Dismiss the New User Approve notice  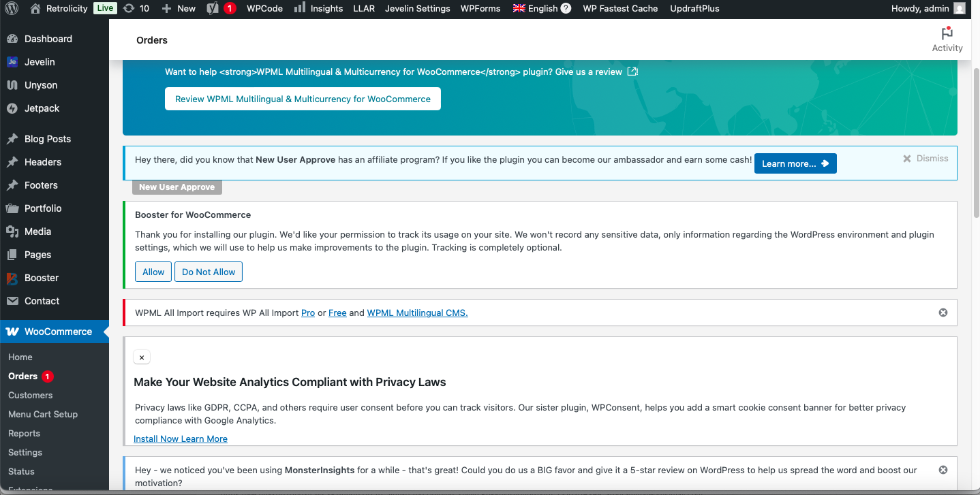coord(925,158)
